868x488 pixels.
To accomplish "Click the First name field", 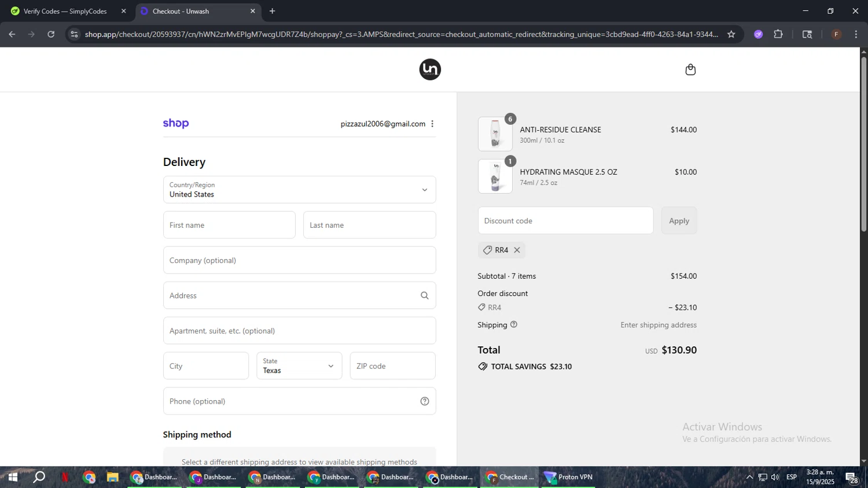I will 229,225.
